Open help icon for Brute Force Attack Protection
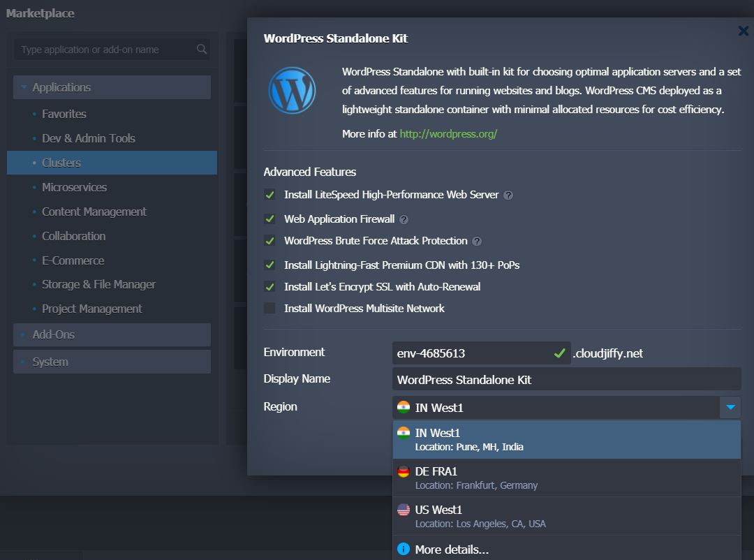Viewport: 754px width, 560px height. (477, 242)
